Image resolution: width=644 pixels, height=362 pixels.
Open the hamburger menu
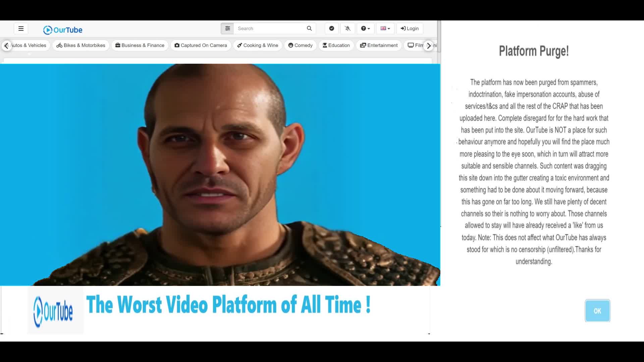point(21,28)
